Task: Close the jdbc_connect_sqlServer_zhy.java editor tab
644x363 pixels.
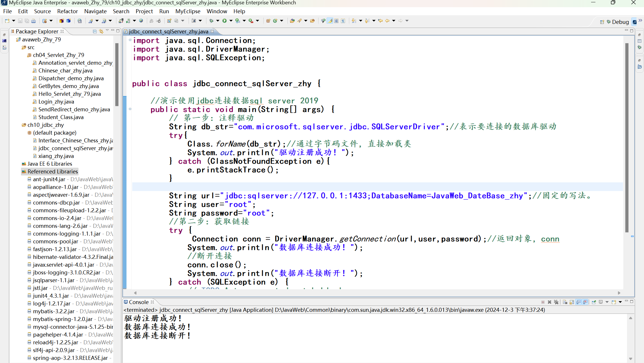Action: coord(212,31)
